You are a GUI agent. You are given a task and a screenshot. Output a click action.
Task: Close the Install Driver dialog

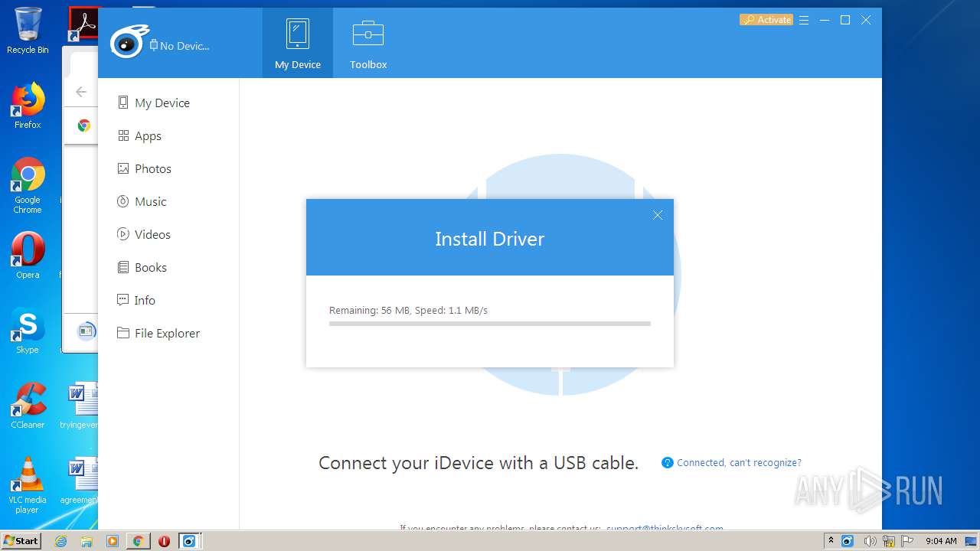click(658, 215)
